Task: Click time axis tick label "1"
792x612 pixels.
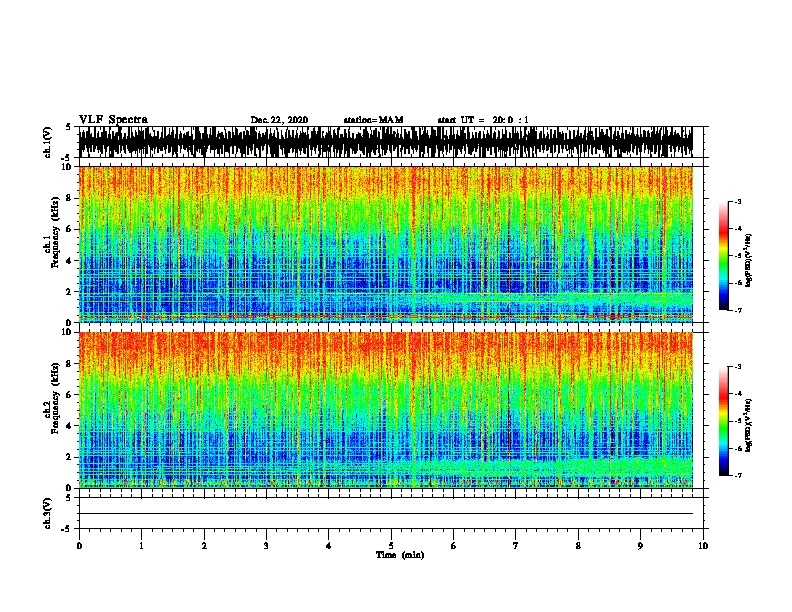Action: 142,546
